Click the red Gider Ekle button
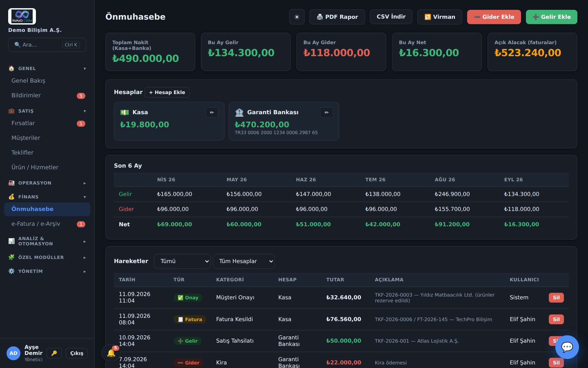Screen dimensions: 588x368 pyautogui.click(x=494, y=17)
